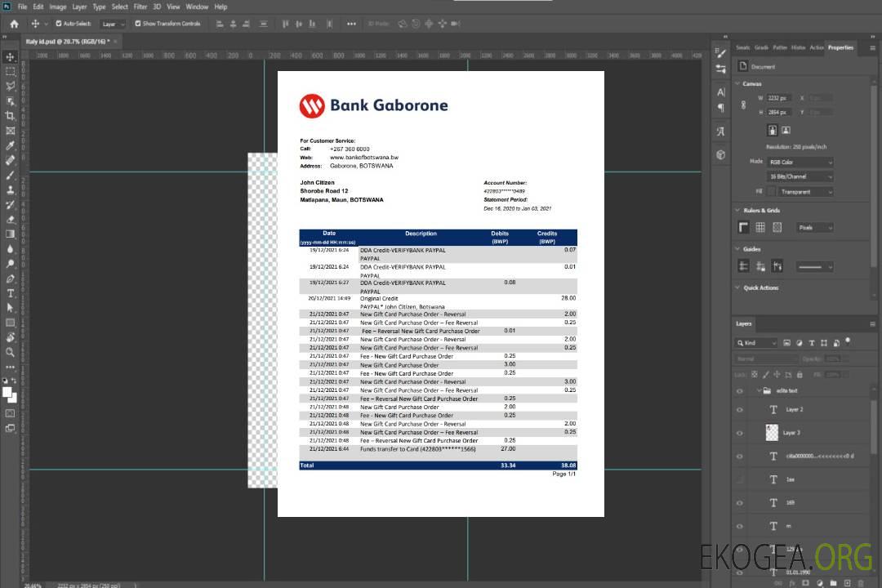The height and width of the screenshot is (588, 882).
Task: Select the Horizontal Type tool
Action: pos(10,293)
